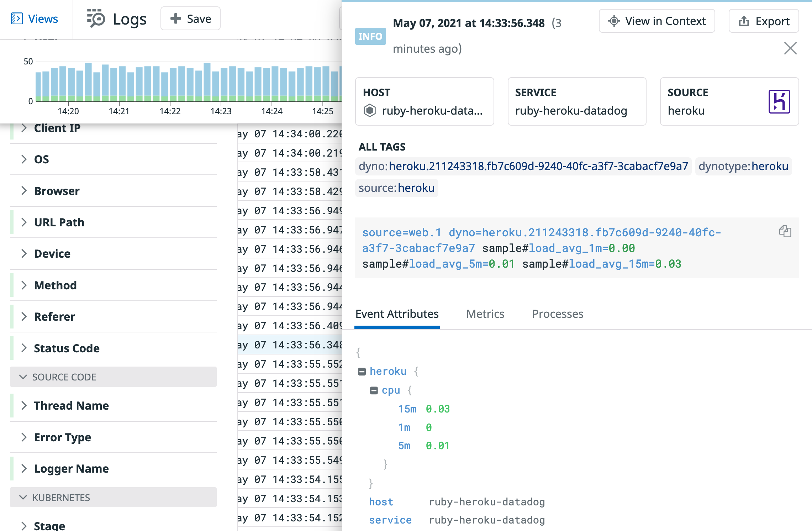Switch to the Processes tab
812x531 pixels.
coord(557,314)
